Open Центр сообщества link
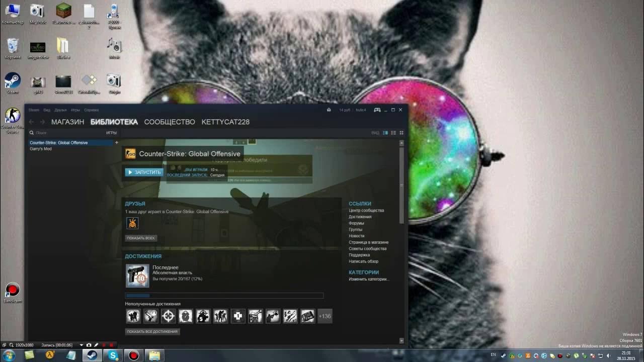Image resolution: width=644 pixels, height=362 pixels. click(366, 210)
